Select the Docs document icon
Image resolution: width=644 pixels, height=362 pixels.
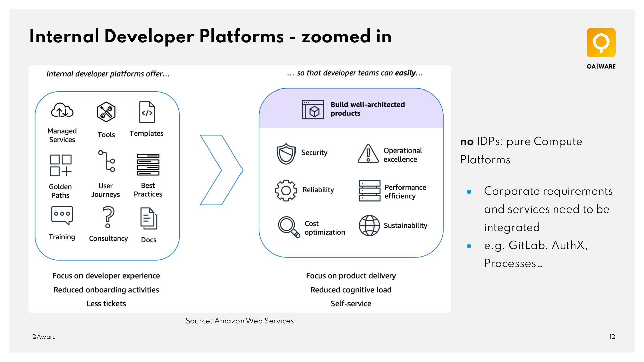149,219
